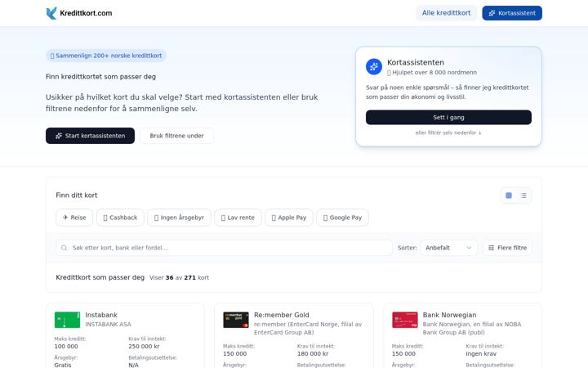Click 'Finn kredittkortet som passer deg' heading
The image size is (588, 368).
point(101,77)
